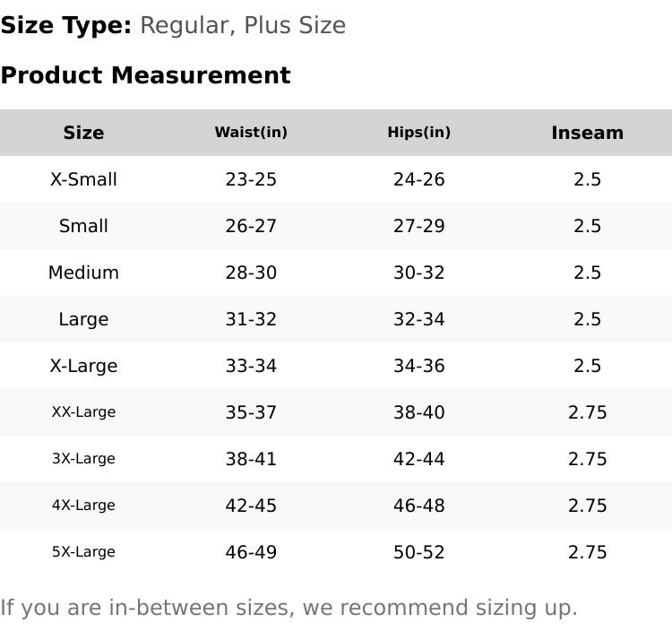Click the Inseam column header

point(587,133)
